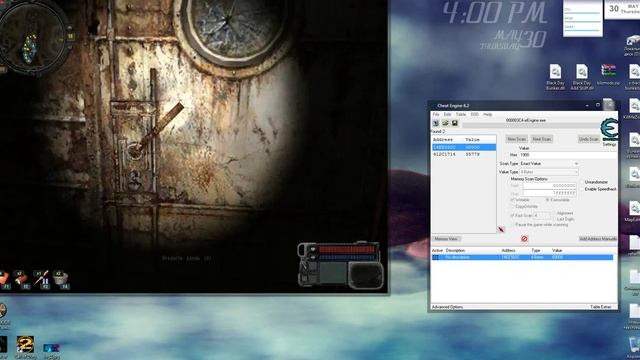The image size is (640, 360).
Task: Click the open folder icon in Cheat Engine toolbar
Action: click(445, 123)
